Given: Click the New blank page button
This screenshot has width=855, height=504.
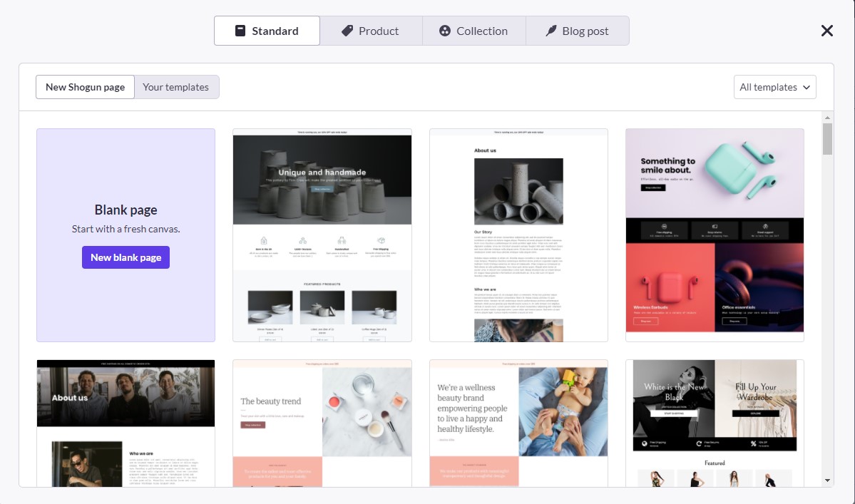Looking at the screenshot, I should [126, 257].
